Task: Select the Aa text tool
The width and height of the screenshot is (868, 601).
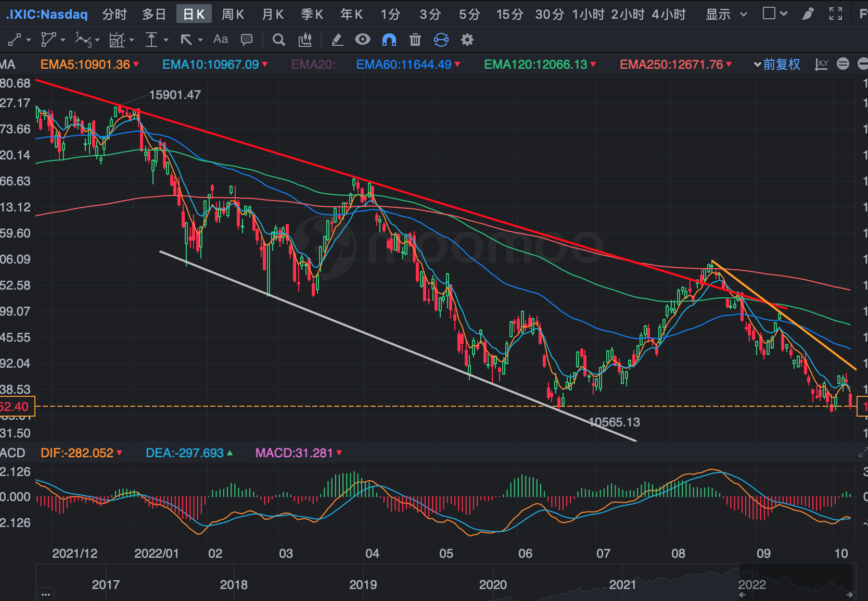Action: 221,40
